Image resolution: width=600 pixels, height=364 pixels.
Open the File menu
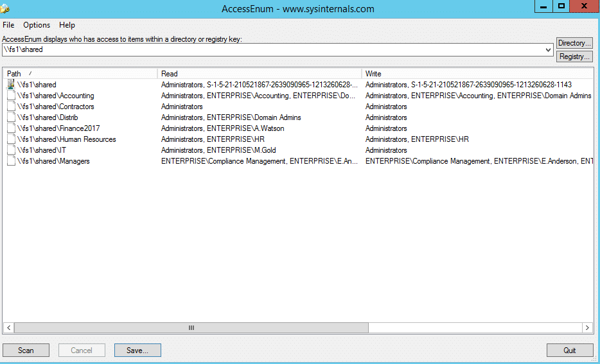pyautogui.click(x=8, y=25)
